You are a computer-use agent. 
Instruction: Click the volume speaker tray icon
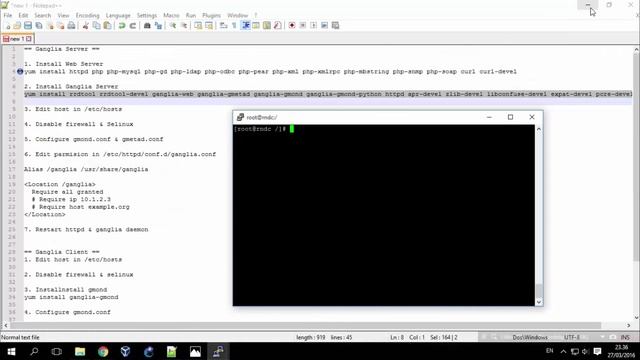click(585, 351)
